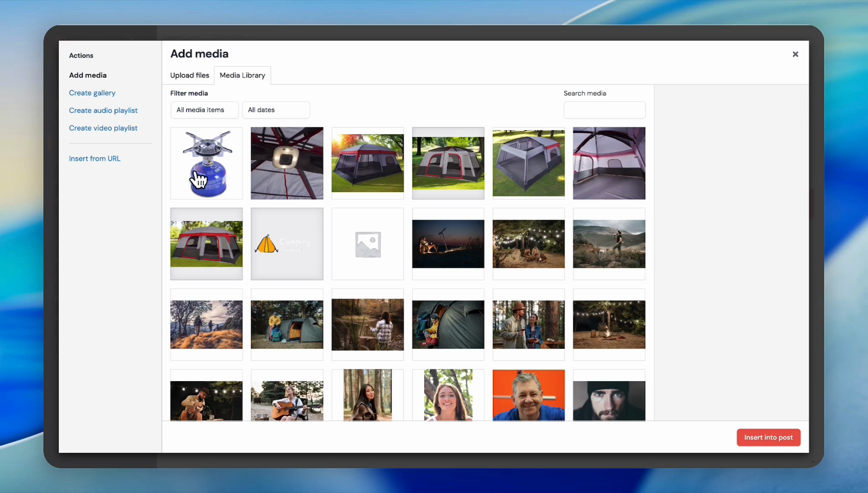868x493 pixels.
Task: Focus the Search media field
Action: pyautogui.click(x=604, y=110)
